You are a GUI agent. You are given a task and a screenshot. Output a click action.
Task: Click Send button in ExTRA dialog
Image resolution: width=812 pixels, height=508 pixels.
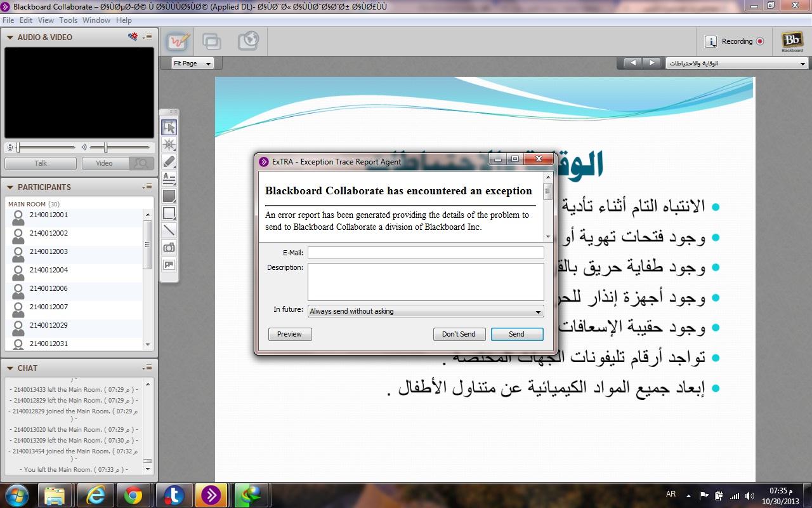click(516, 334)
